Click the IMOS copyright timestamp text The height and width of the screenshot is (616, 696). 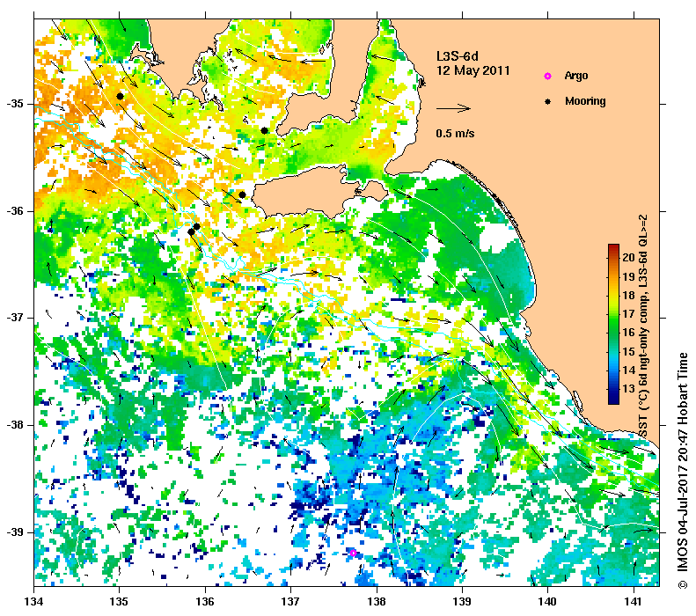[x=683, y=471]
